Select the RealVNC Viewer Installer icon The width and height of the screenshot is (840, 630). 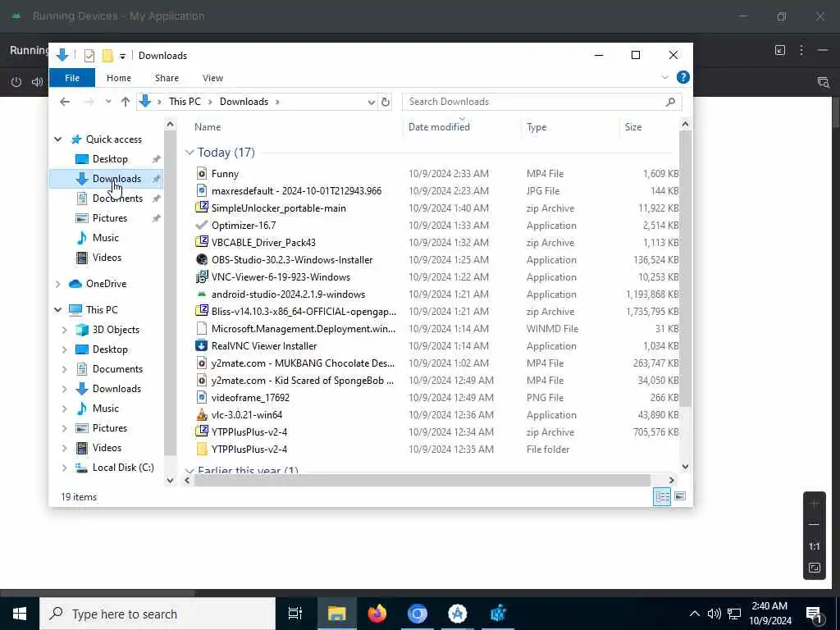[x=202, y=346]
